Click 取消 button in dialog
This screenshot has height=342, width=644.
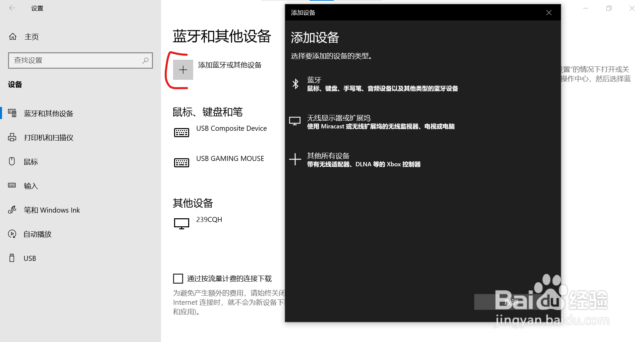[x=512, y=302]
